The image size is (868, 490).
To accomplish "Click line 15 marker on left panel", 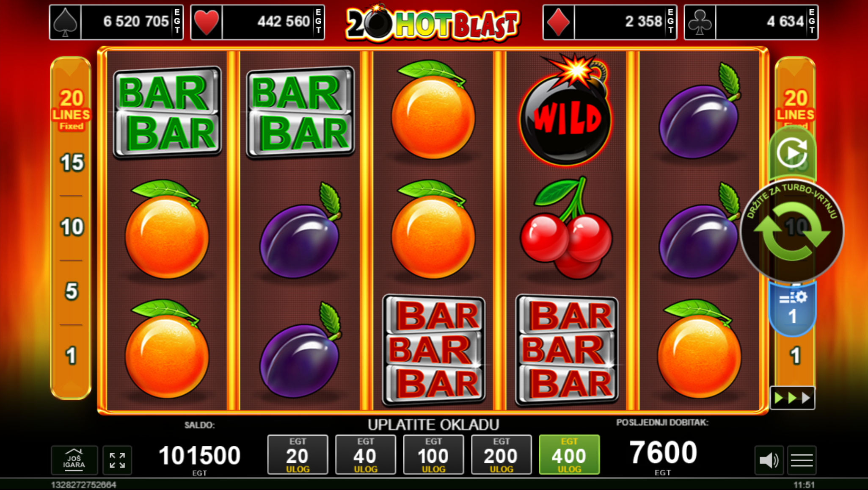I will [x=72, y=163].
